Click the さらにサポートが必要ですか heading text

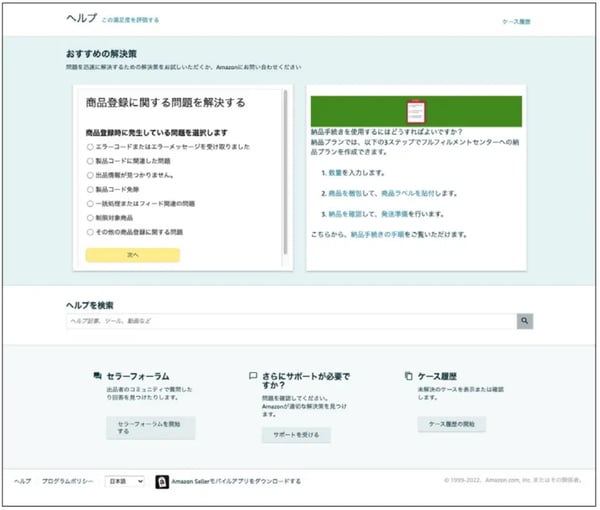pos(306,381)
